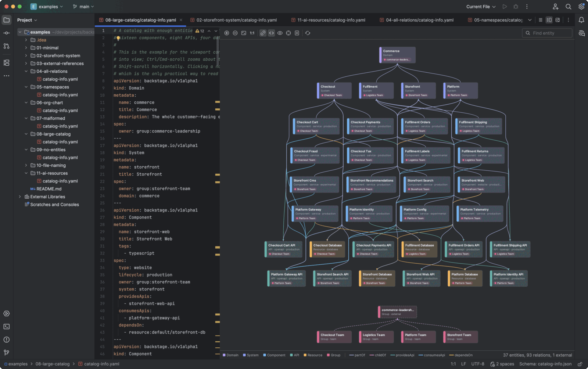Toggle the eye visibility button in graph toolbar
This screenshot has height=369, width=588.
[x=280, y=33]
